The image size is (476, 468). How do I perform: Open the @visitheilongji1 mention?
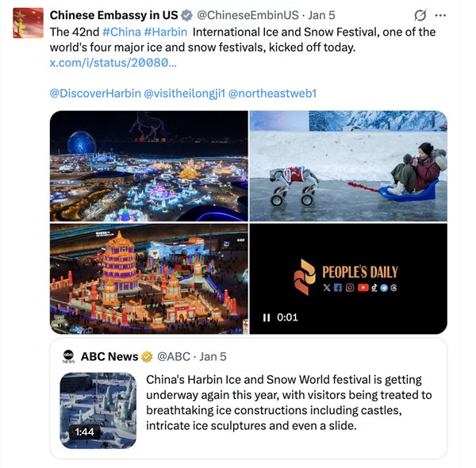pos(185,94)
